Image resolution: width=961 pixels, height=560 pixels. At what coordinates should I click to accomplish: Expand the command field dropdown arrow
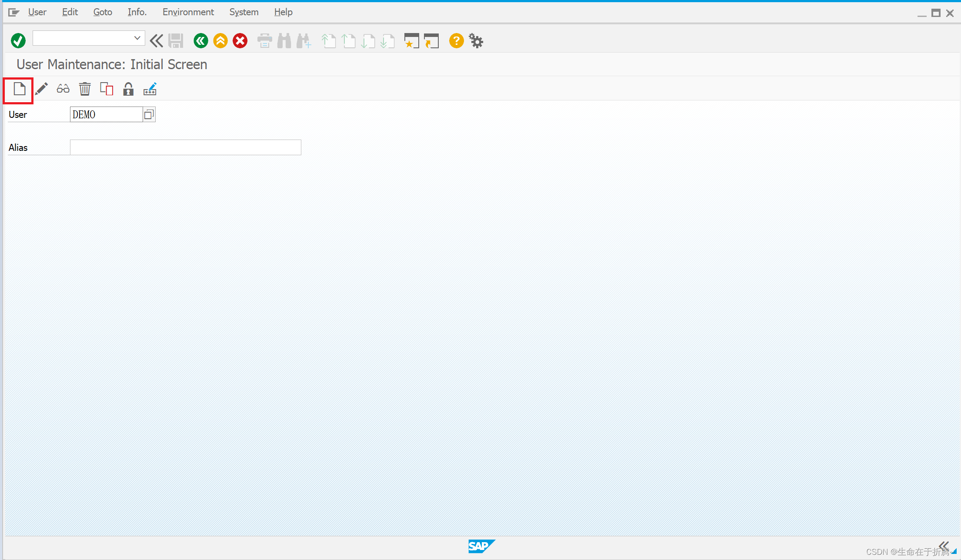pos(137,38)
